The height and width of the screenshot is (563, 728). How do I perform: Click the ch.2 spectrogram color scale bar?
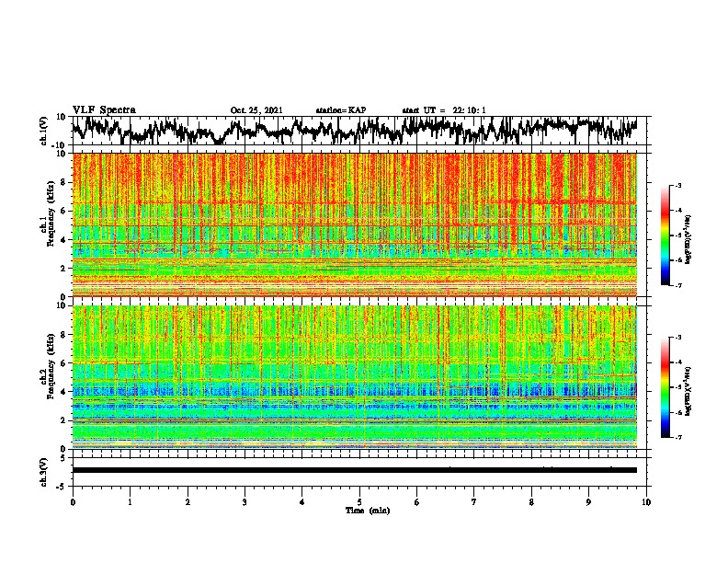665,387
